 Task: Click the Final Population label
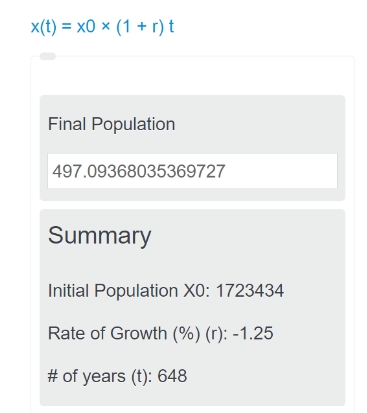point(111,124)
